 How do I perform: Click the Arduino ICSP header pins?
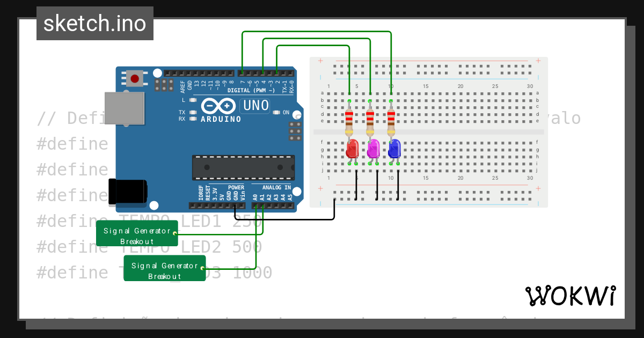pos(295,131)
